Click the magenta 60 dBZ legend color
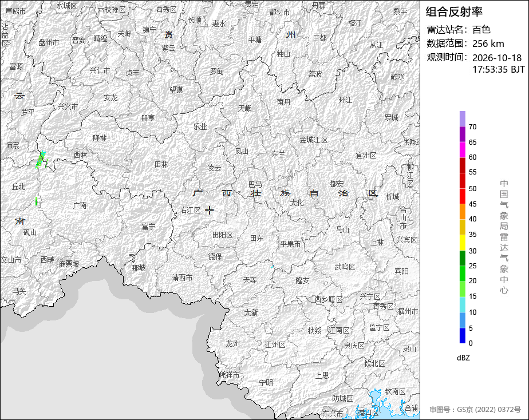 [463, 150]
